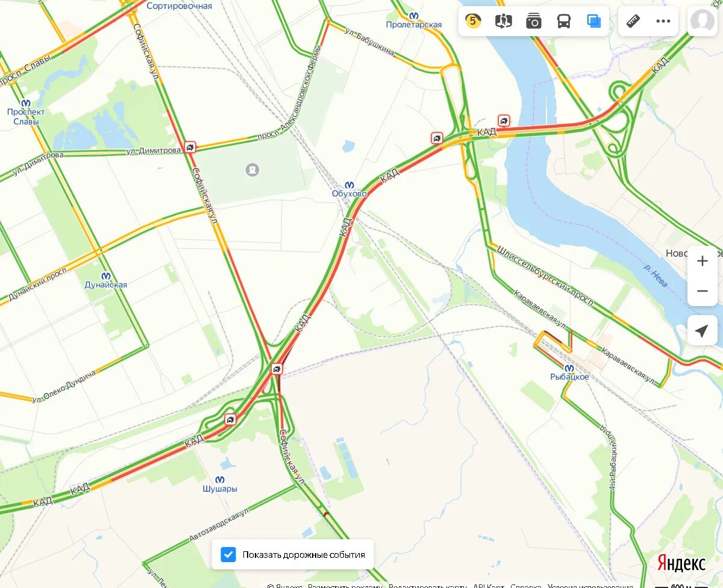723x588 pixels.
Task: Open street panoramas view
Action: [x=503, y=21]
